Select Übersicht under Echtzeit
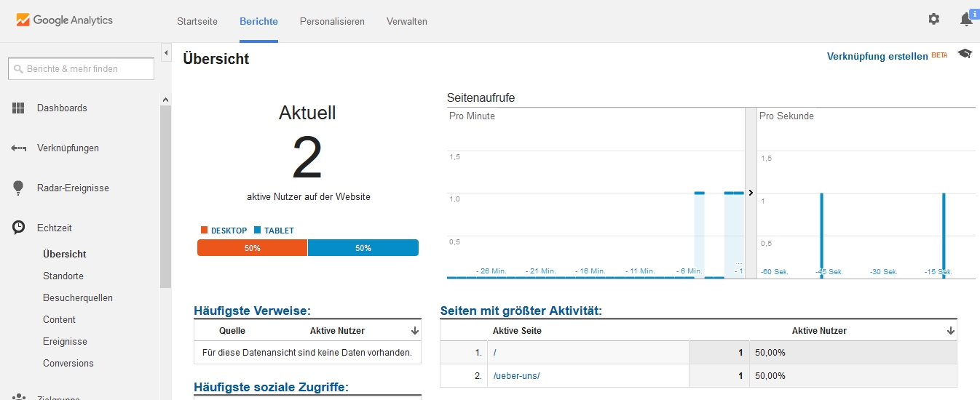980x400 pixels. click(65, 255)
